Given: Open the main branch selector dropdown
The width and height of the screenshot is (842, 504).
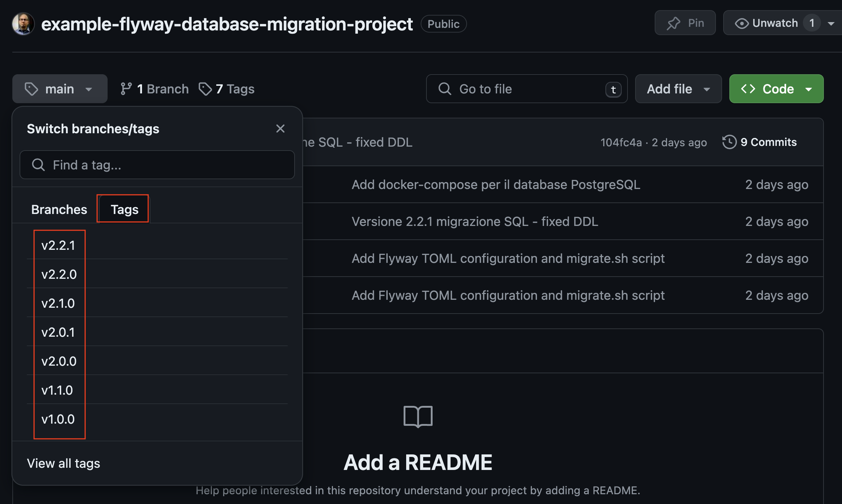Looking at the screenshot, I should (60, 89).
